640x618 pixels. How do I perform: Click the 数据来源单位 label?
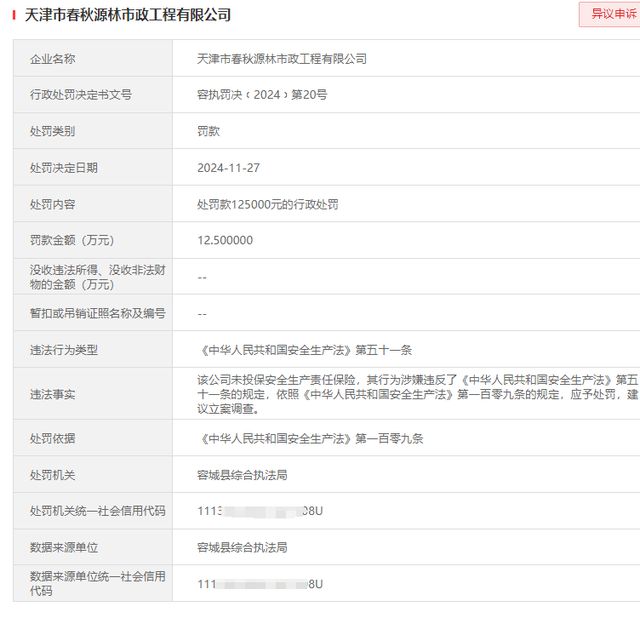point(64,547)
